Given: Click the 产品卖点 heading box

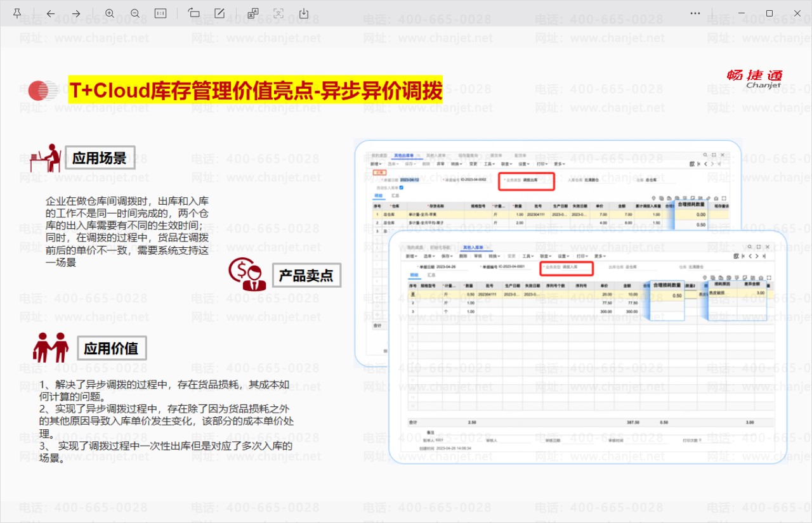Looking at the screenshot, I should pyautogui.click(x=307, y=275).
